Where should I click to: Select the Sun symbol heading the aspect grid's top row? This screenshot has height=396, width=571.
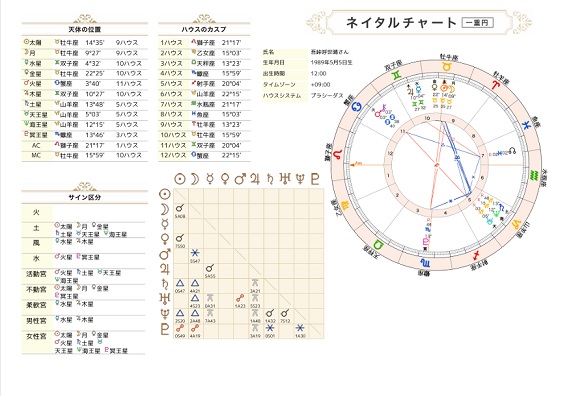click(180, 179)
